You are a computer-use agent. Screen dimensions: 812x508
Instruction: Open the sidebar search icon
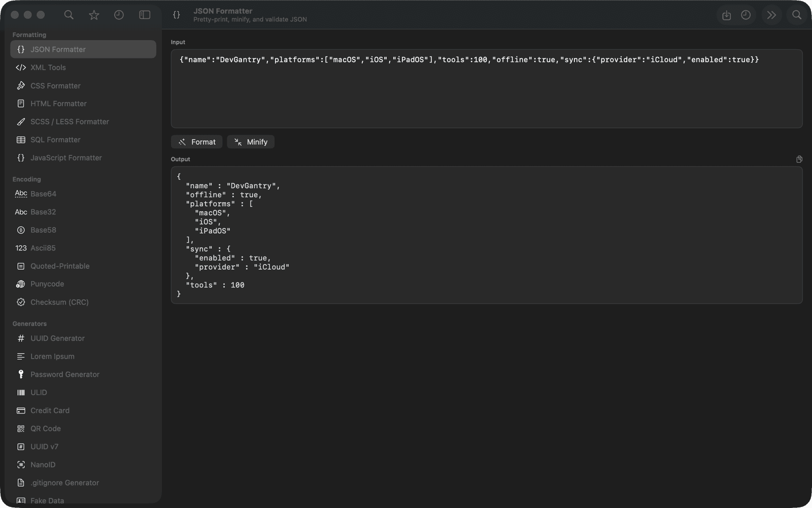tap(69, 15)
